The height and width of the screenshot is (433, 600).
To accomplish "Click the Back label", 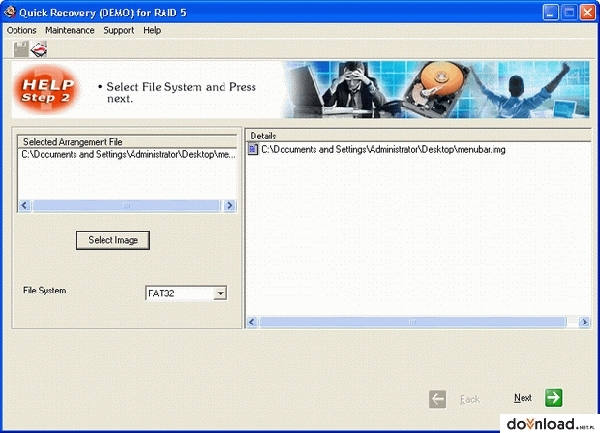I will pyautogui.click(x=470, y=399).
